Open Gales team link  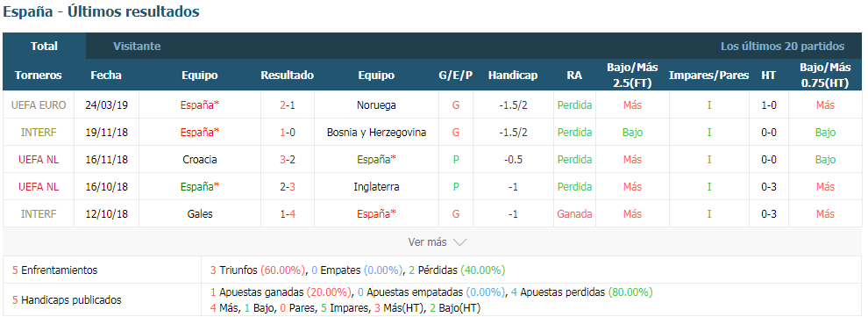199,214
